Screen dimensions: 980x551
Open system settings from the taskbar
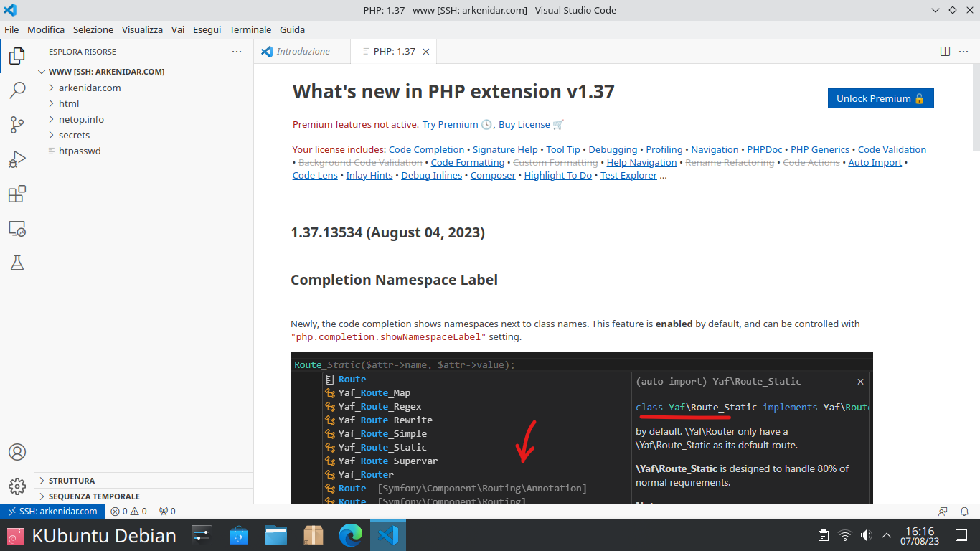202,535
